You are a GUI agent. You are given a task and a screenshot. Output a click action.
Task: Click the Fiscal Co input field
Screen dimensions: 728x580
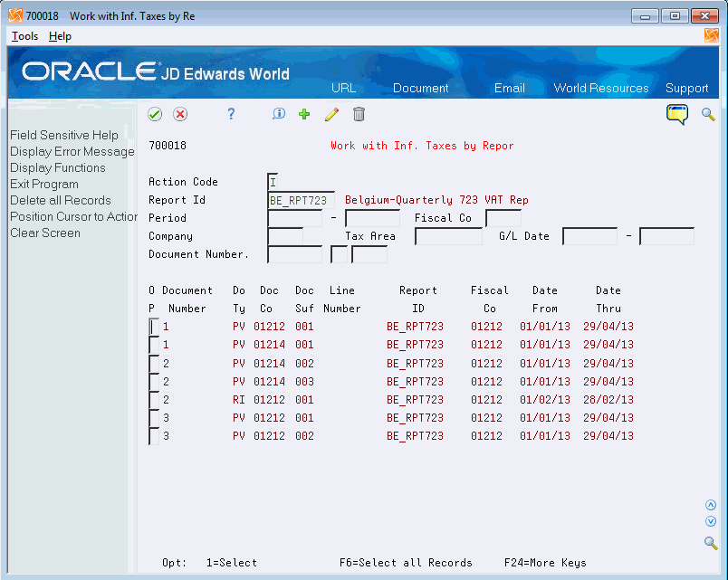point(503,218)
